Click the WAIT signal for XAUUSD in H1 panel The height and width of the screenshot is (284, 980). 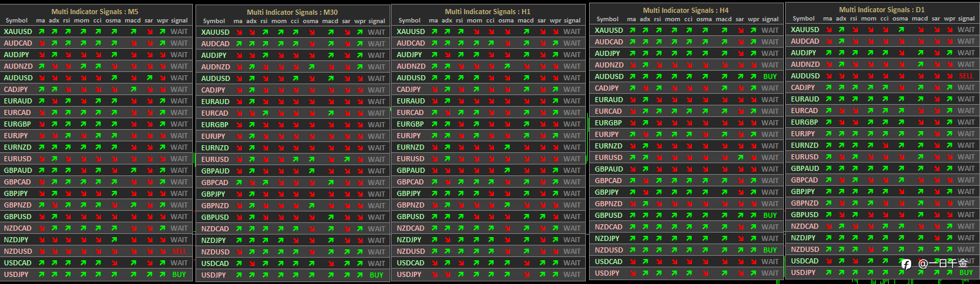coord(572,31)
